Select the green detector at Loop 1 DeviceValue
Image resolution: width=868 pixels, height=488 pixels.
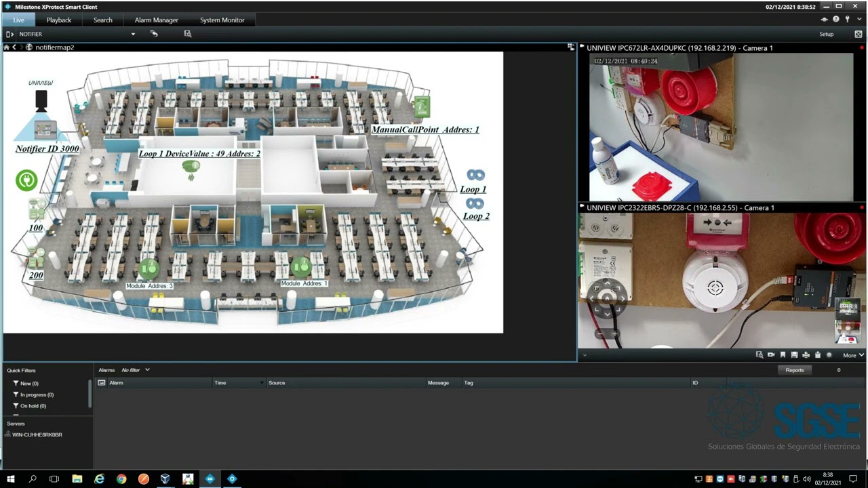191,169
